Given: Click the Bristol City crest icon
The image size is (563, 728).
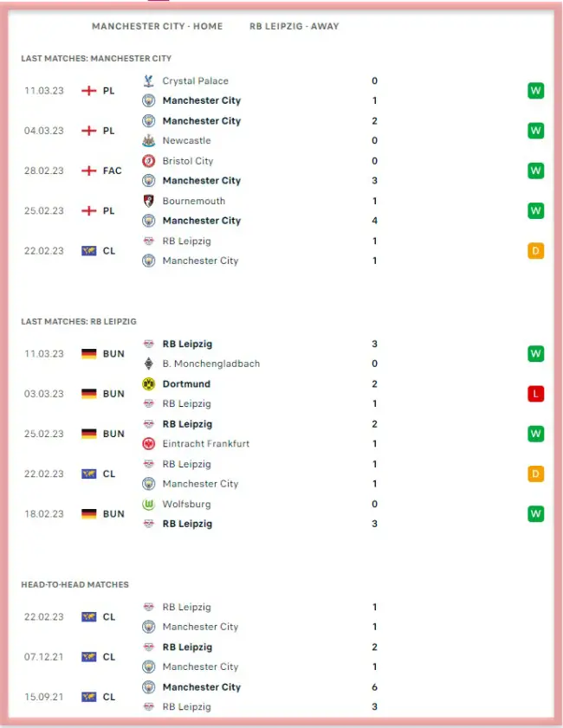Looking at the screenshot, I should (x=148, y=161).
